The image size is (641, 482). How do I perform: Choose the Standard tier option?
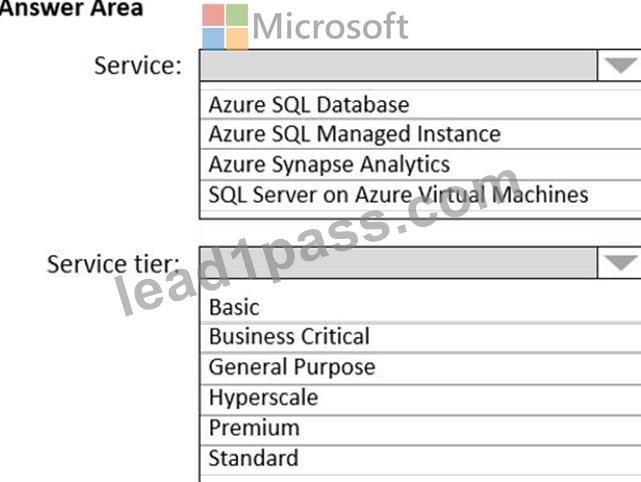click(x=421, y=459)
